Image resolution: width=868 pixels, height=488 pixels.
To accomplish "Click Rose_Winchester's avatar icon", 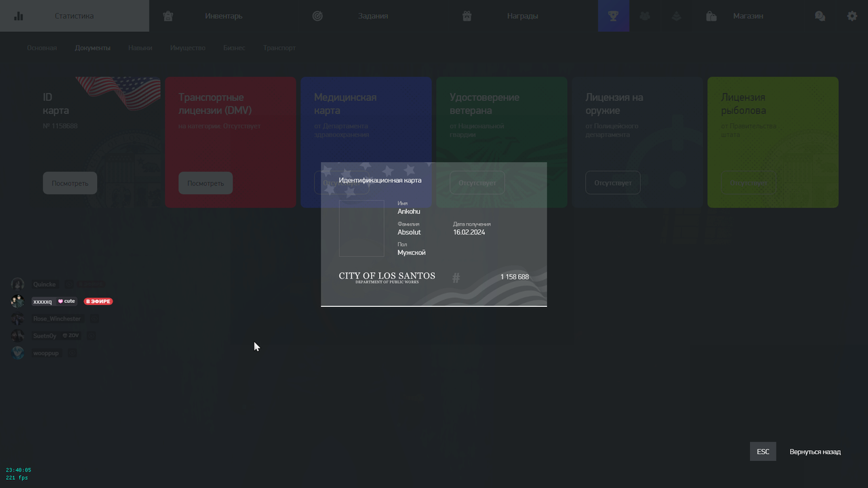I will point(18,319).
